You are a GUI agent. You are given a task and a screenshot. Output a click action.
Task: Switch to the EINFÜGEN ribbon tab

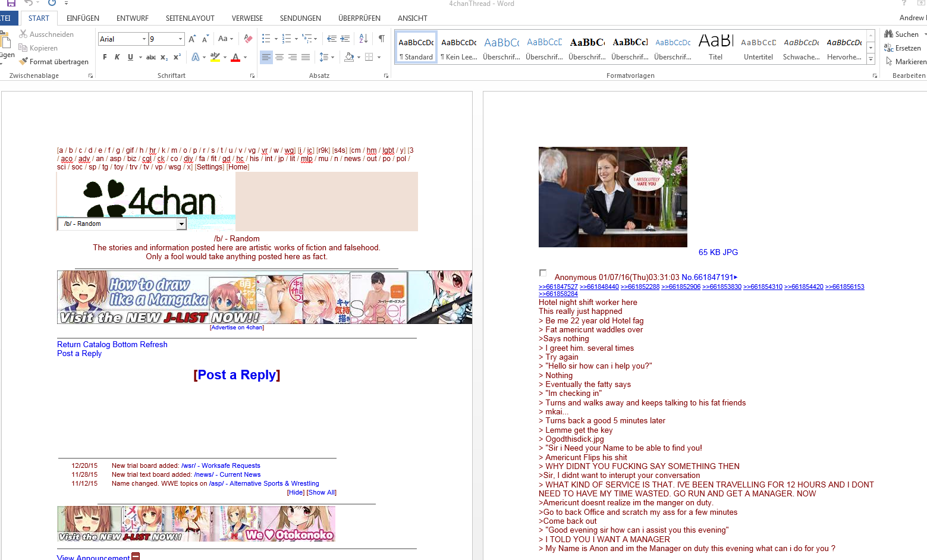pos(83,18)
